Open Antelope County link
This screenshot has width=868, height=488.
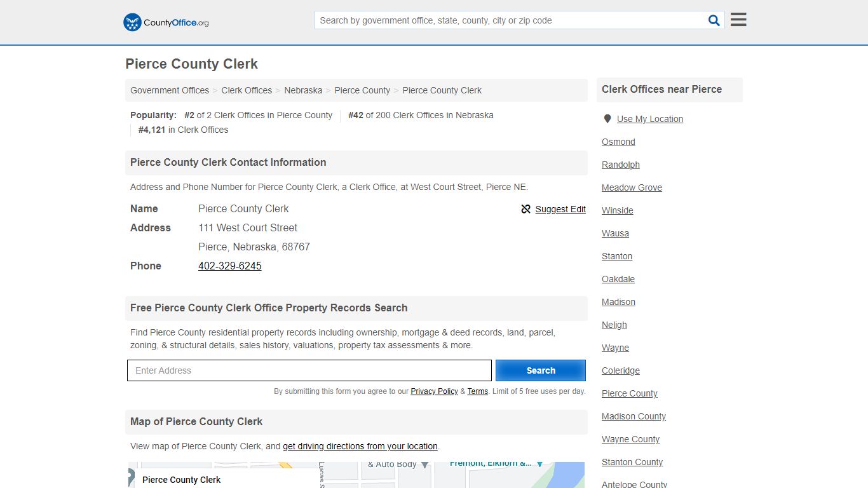tap(634, 484)
